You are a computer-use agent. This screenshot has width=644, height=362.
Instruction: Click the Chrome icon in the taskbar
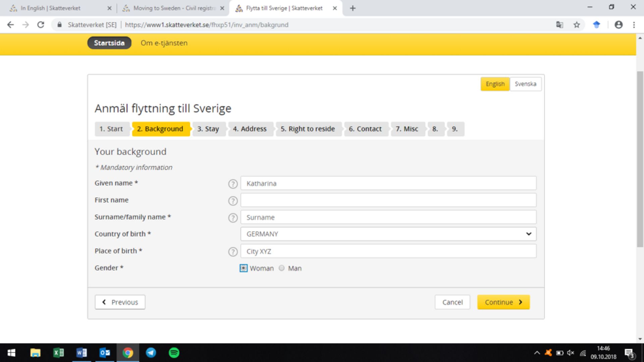(128, 352)
